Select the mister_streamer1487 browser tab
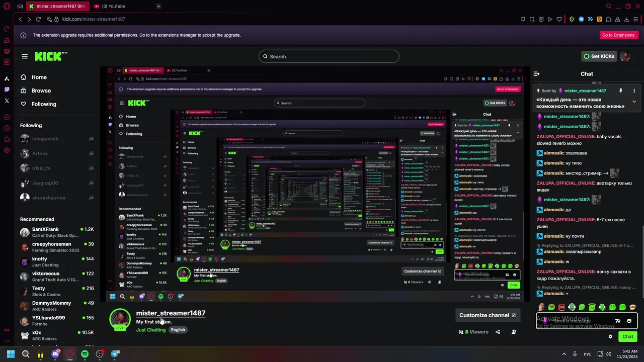This screenshot has width=644, height=362. pyautogui.click(x=57, y=7)
